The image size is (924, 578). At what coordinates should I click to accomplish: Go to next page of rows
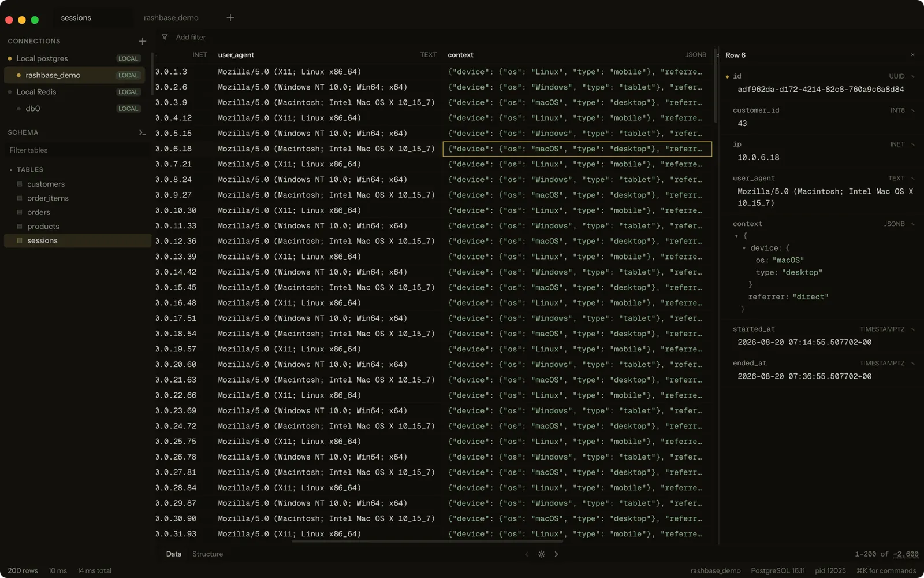pos(556,554)
